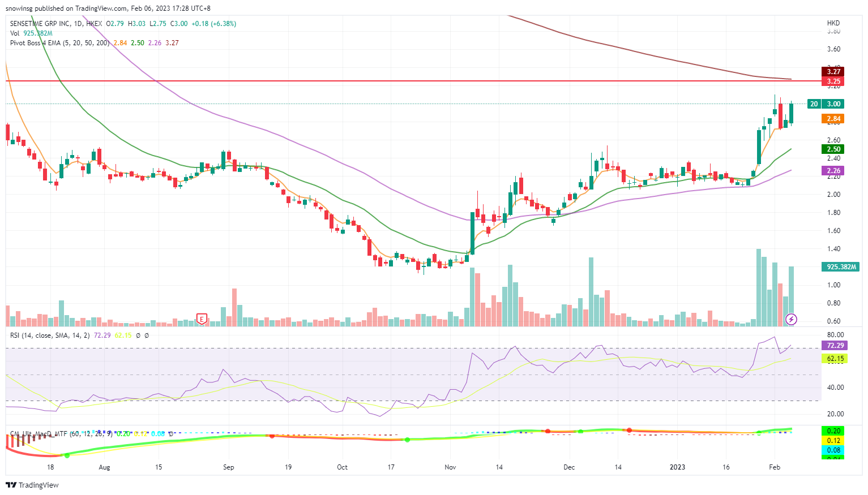Screen dimensions: 868x495
Task: Click the 3.27 EMA value in the legend
Action: [x=172, y=43]
